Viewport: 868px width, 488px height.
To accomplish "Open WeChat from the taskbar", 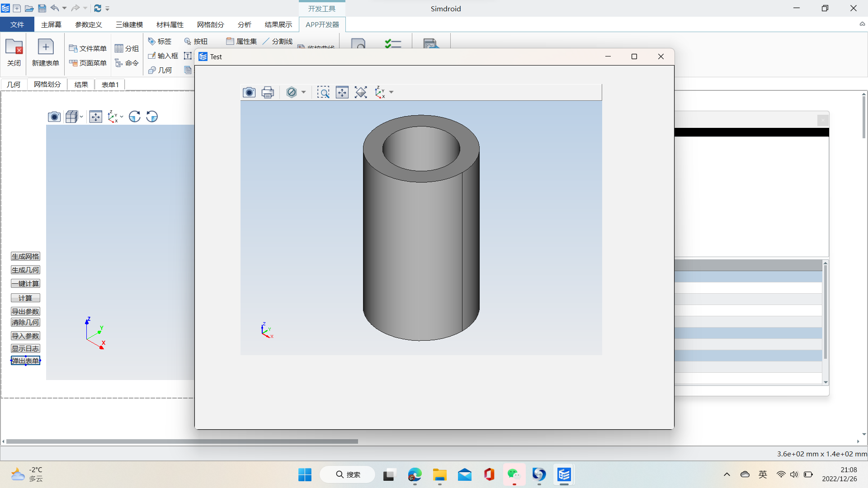I will (x=514, y=474).
